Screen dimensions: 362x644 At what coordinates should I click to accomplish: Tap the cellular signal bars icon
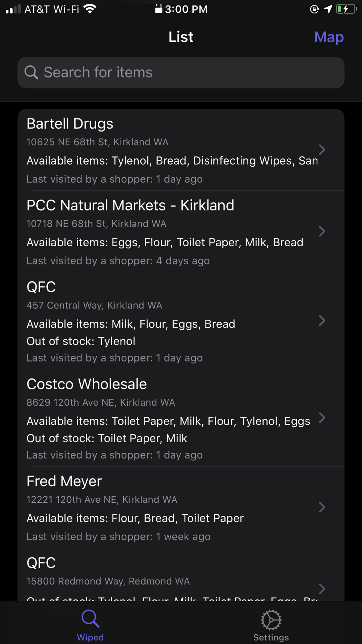point(13,9)
